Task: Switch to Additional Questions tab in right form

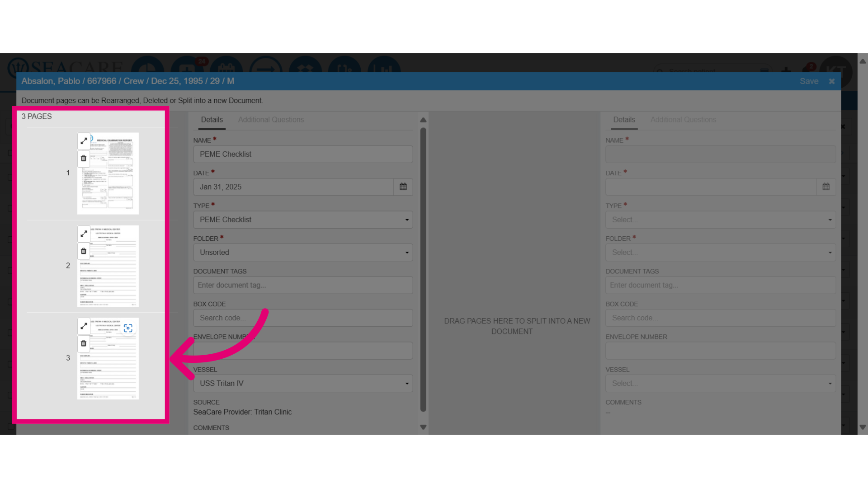Action: coord(683,120)
